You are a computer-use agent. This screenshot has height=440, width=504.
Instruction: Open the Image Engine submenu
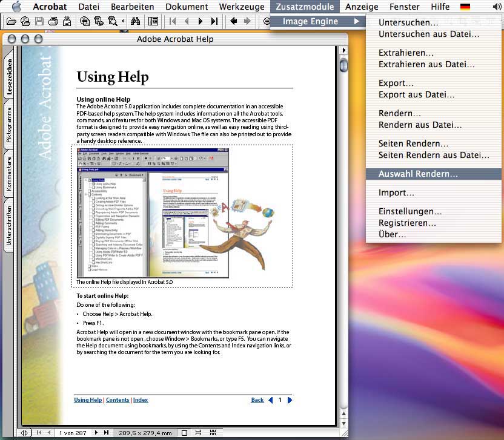311,22
